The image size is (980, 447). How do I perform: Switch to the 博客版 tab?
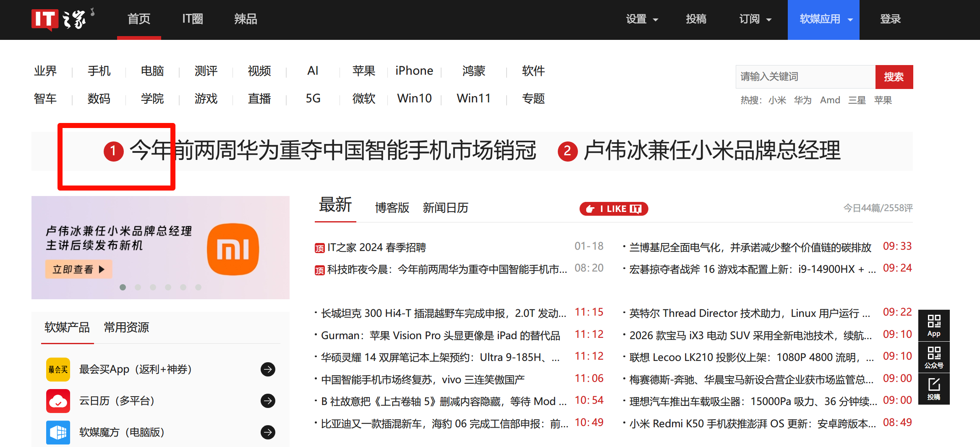click(x=392, y=208)
